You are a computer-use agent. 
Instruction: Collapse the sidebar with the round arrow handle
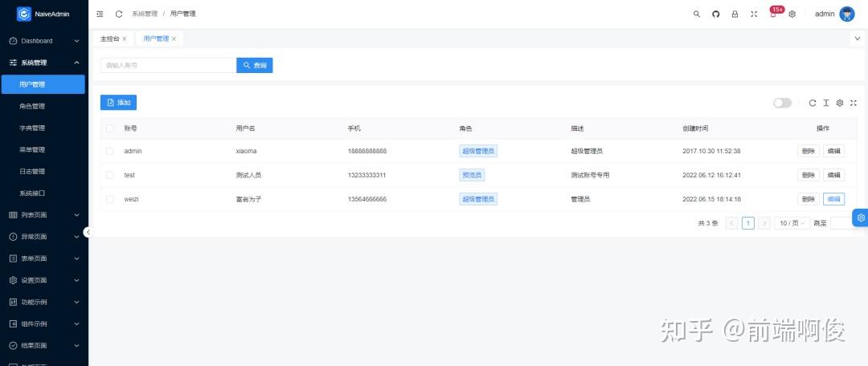point(87,232)
